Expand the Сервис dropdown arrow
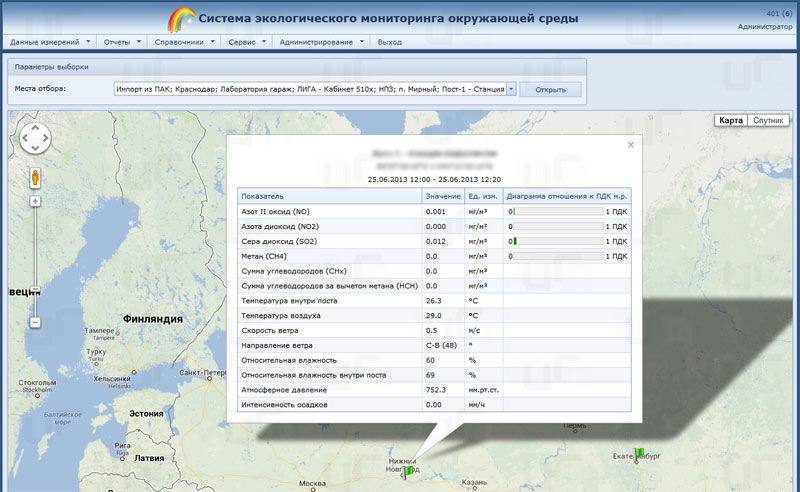The image size is (800, 492). [x=264, y=41]
